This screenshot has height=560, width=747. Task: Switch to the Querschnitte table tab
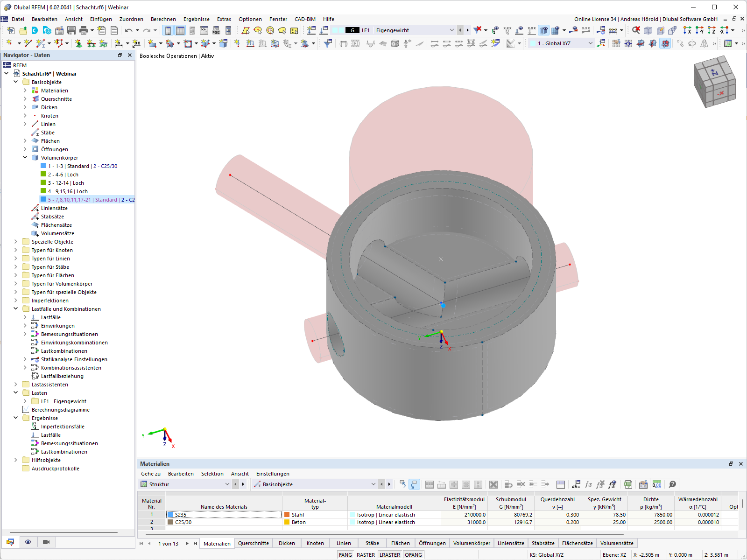pos(254,543)
